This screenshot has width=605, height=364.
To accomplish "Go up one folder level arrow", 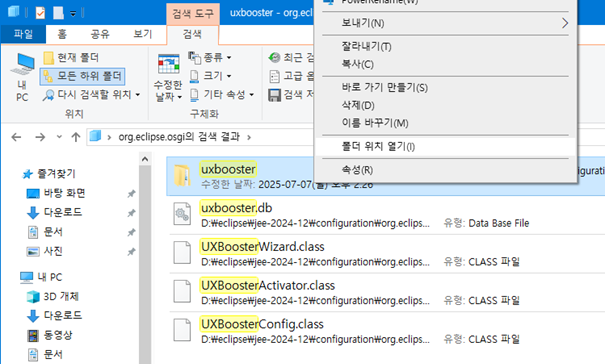I will tap(76, 137).
